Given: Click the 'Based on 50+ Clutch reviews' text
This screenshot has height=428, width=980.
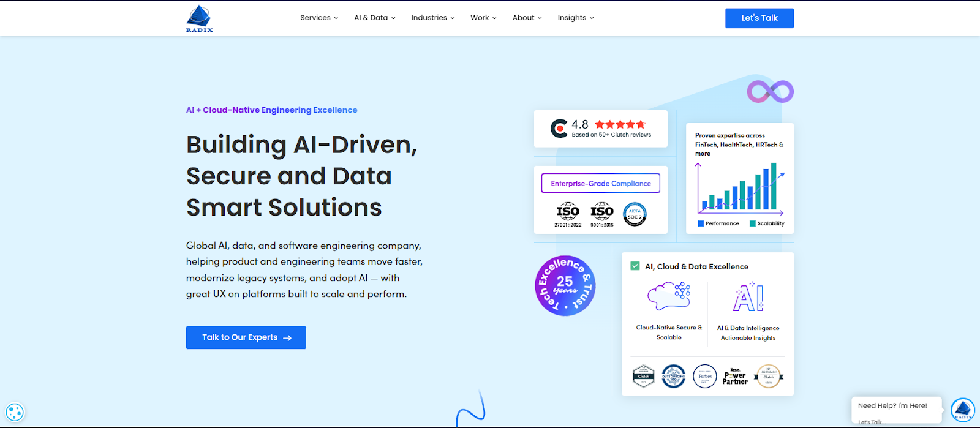Looking at the screenshot, I should (611, 135).
